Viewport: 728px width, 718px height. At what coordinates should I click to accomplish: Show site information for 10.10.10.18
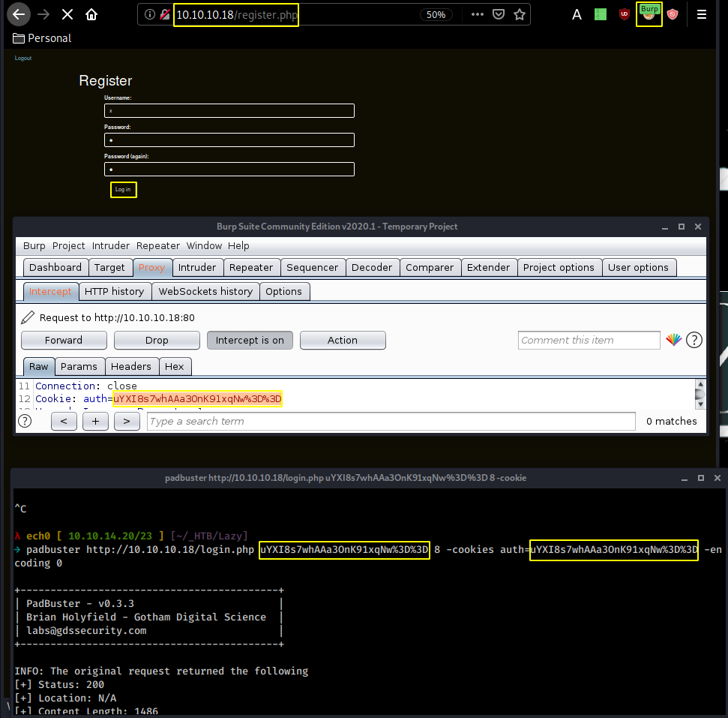click(149, 14)
